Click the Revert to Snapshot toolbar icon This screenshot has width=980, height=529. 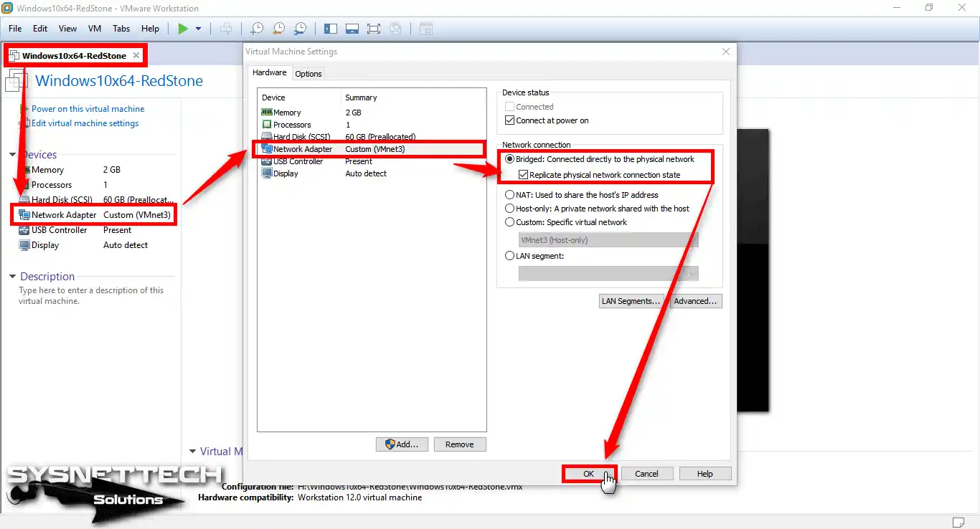(278, 29)
